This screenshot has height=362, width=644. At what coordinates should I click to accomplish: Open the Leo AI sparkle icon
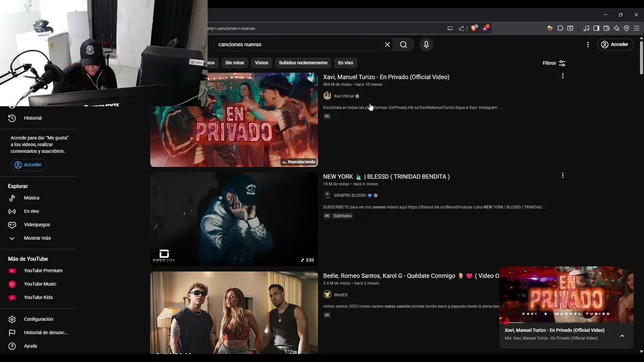[x=616, y=28]
